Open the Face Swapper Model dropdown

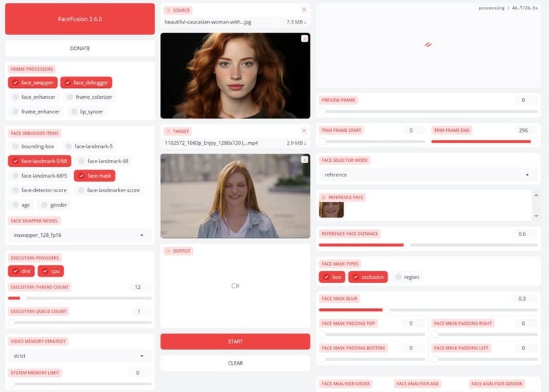(80, 235)
